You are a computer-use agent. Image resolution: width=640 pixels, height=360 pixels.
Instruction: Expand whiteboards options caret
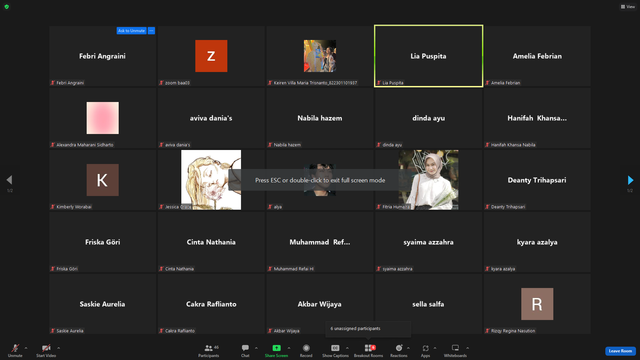(x=467, y=348)
